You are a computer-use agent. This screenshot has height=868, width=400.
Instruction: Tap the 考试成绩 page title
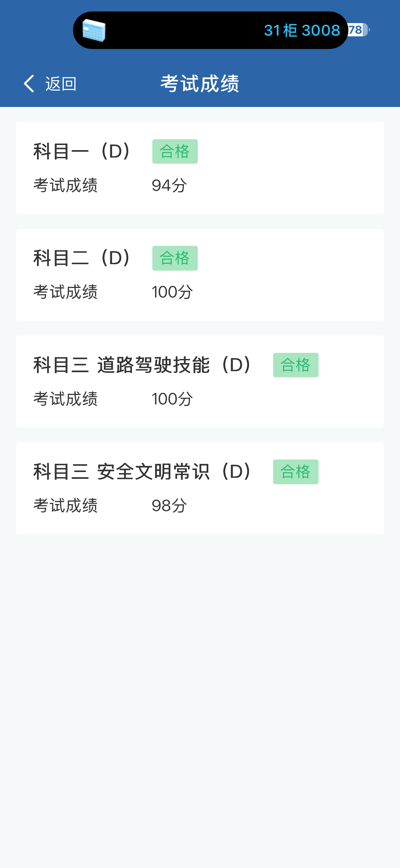pos(200,84)
